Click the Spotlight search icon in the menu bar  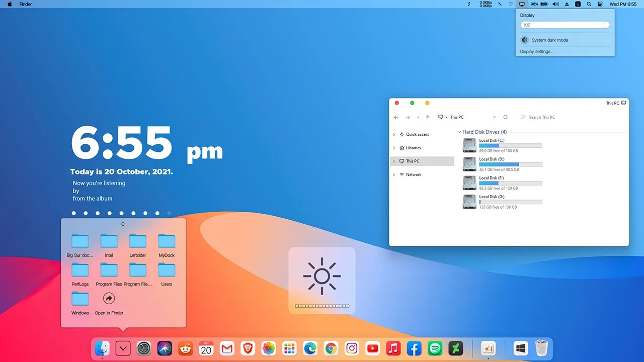[x=589, y=4]
